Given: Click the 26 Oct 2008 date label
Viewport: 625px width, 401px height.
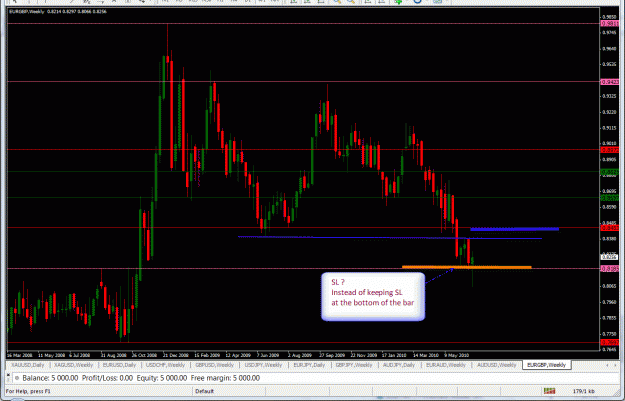Looking at the screenshot, I should (144, 355).
